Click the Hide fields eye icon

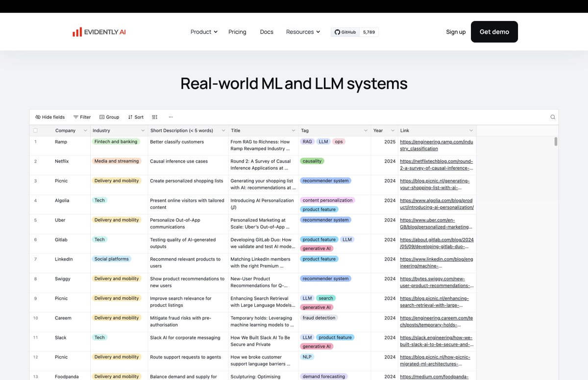tap(38, 117)
